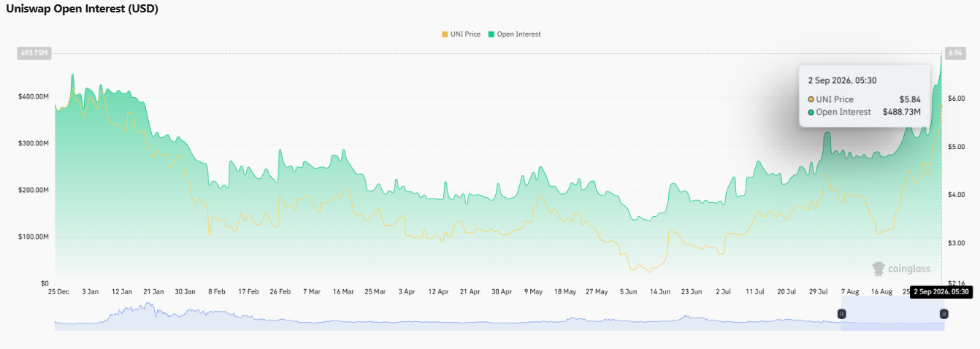The width and height of the screenshot is (980, 349).
Task: Click the '2 Jul' date label
Action: pyautogui.click(x=723, y=291)
